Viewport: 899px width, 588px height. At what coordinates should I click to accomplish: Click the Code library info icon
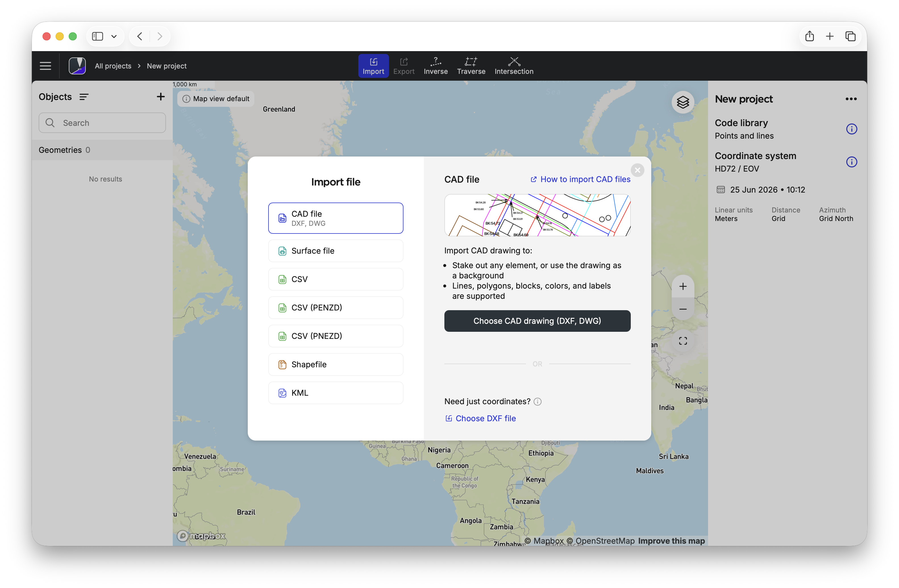(x=851, y=129)
